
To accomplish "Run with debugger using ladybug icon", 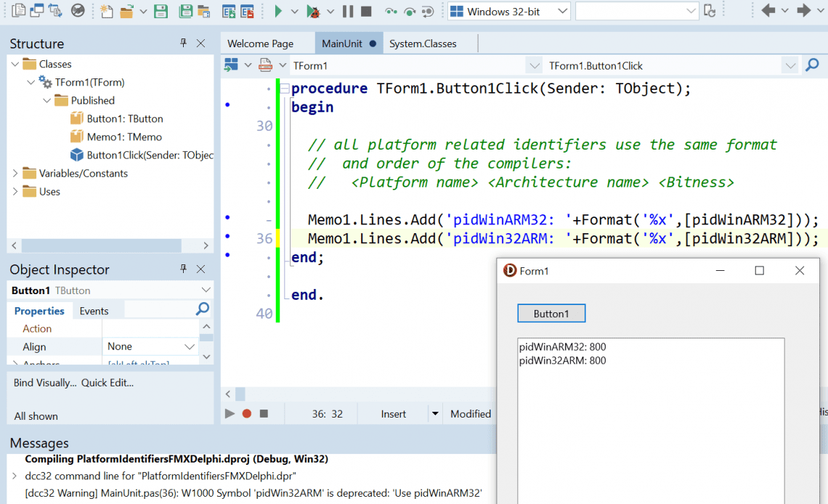I will [x=313, y=12].
